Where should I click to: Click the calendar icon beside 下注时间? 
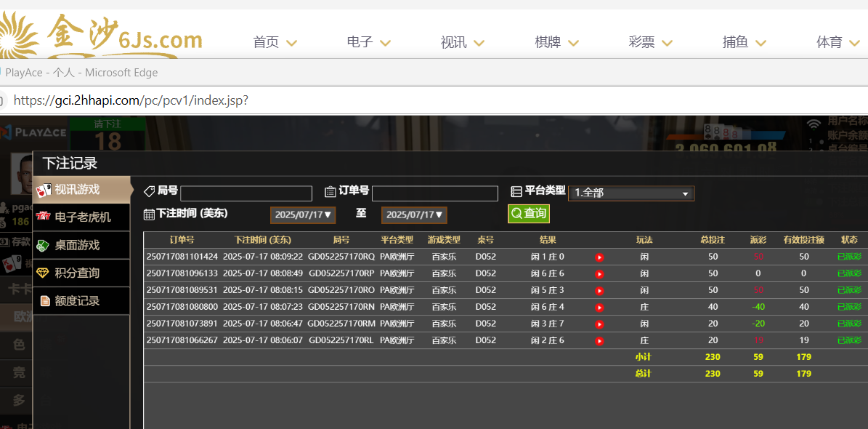[x=149, y=214]
